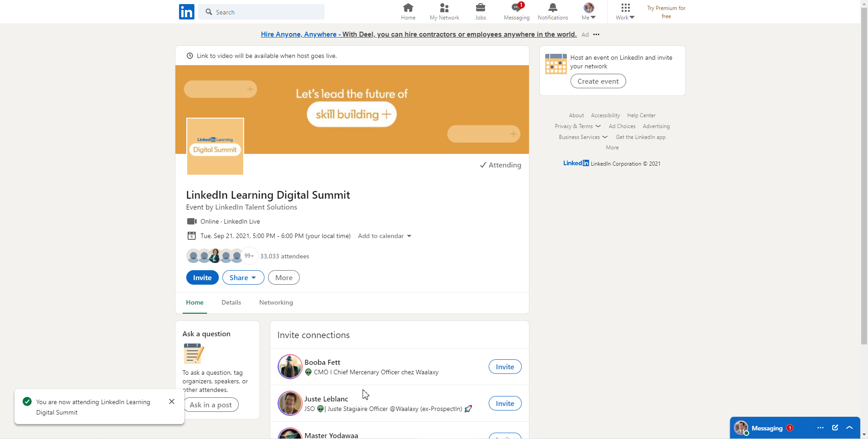The width and height of the screenshot is (868, 439).
Task: Click Try Premium for free link
Action: [x=666, y=12]
